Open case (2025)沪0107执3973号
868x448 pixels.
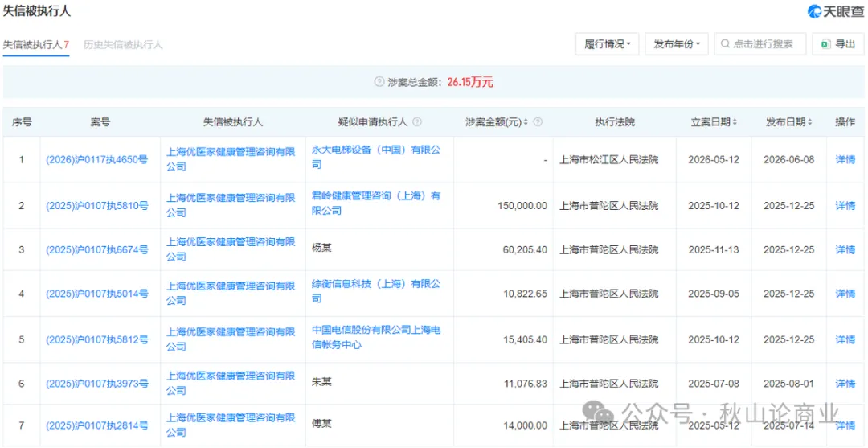(x=97, y=383)
